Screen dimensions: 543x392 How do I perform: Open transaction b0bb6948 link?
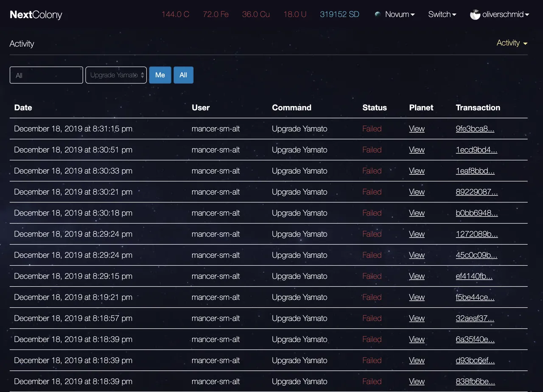[477, 213]
